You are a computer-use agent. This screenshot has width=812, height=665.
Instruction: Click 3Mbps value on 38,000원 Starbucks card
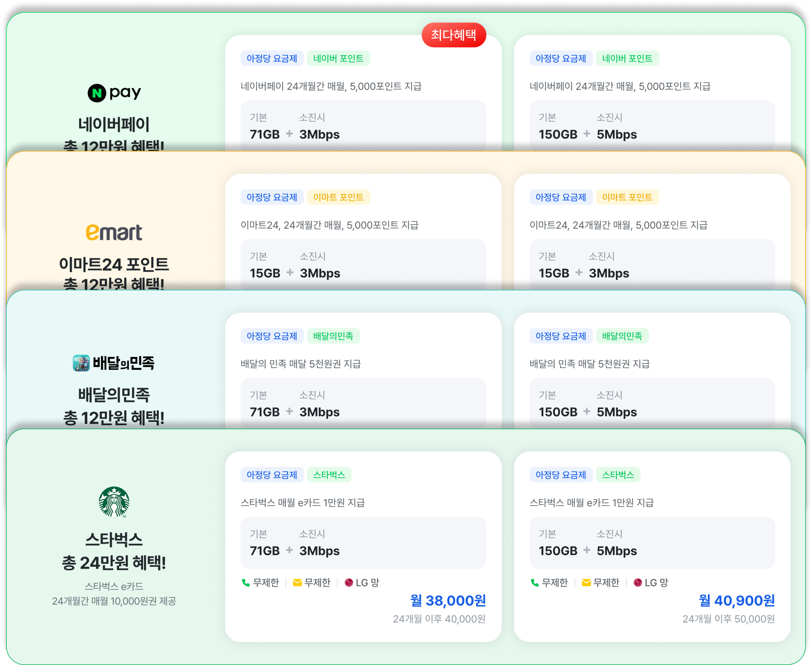(320, 551)
